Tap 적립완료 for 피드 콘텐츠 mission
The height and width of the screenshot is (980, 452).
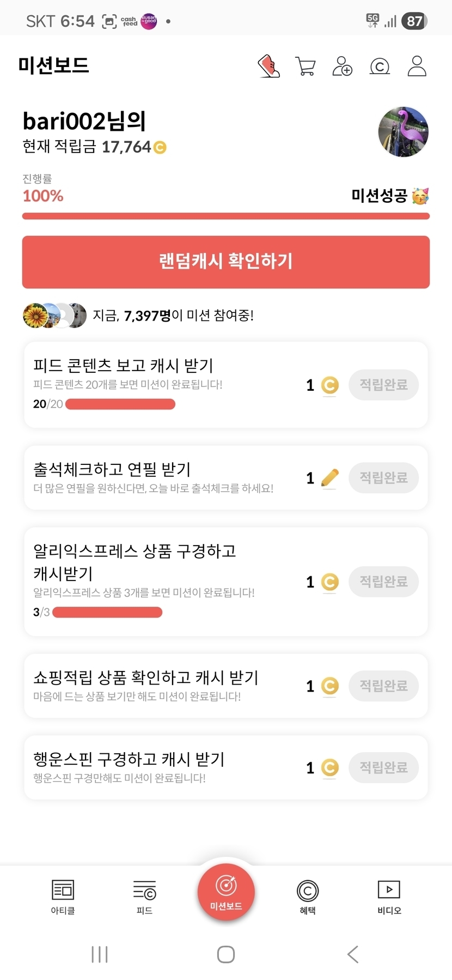[383, 385]
